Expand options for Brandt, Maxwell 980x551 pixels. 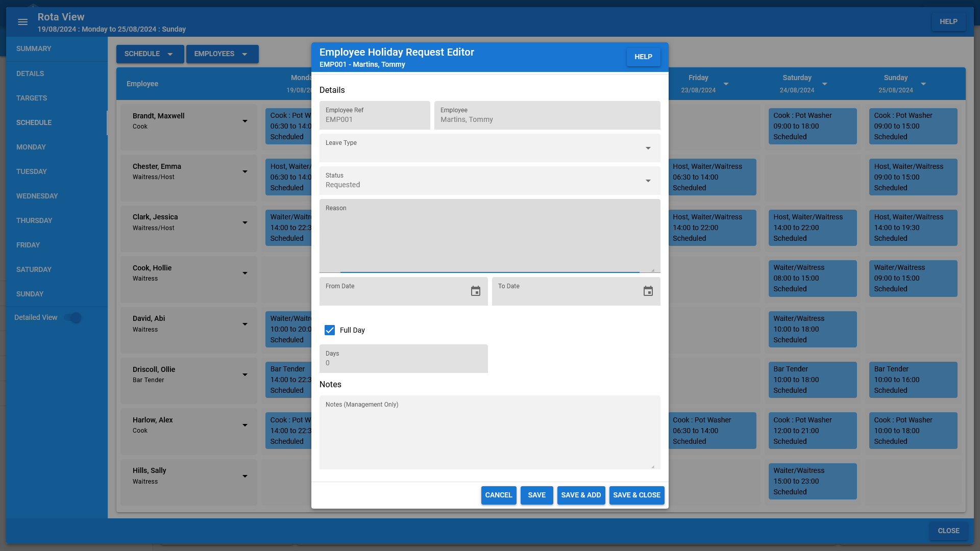coord(245,121)
